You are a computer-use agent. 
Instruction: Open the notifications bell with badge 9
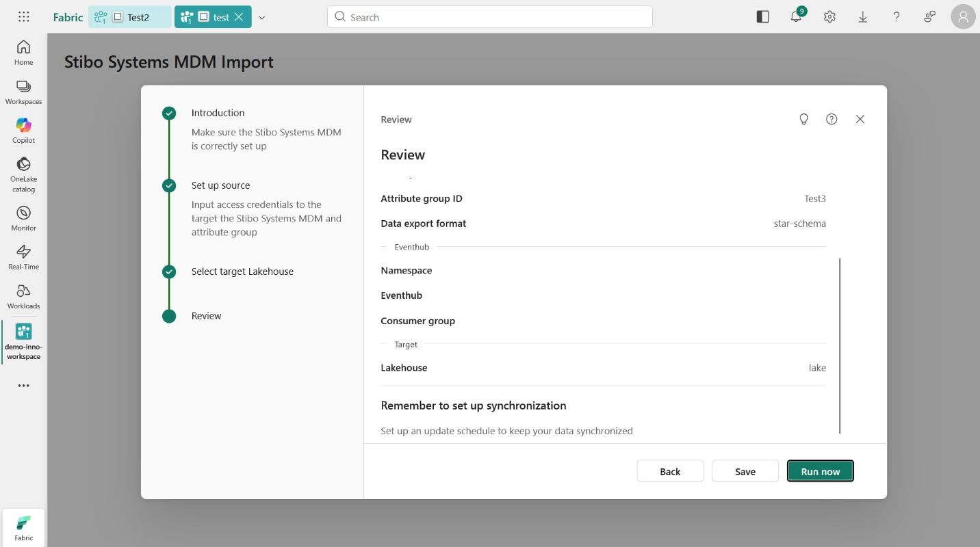796,16
